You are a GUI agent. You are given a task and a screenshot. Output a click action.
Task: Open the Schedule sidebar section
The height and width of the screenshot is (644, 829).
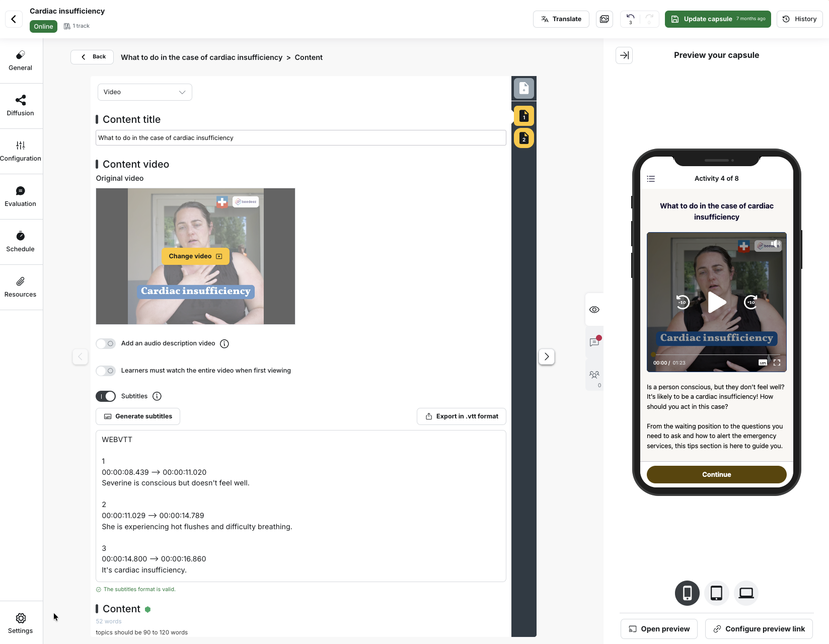point(21,242)
